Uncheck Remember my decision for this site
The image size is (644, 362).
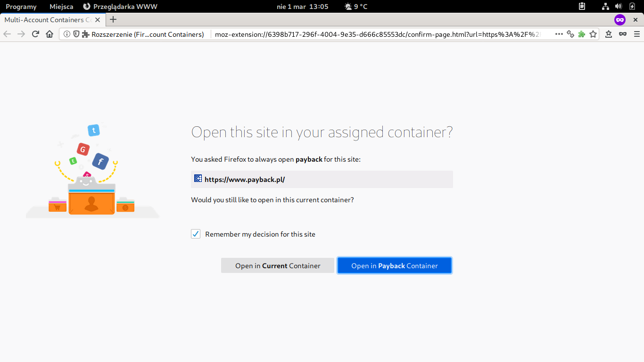click(x=196, y=234)
